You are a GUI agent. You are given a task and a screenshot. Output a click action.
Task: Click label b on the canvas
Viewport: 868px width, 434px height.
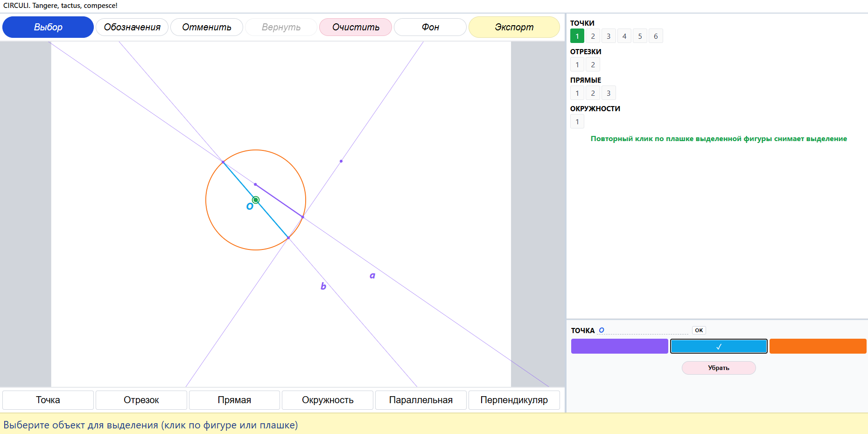323,286
